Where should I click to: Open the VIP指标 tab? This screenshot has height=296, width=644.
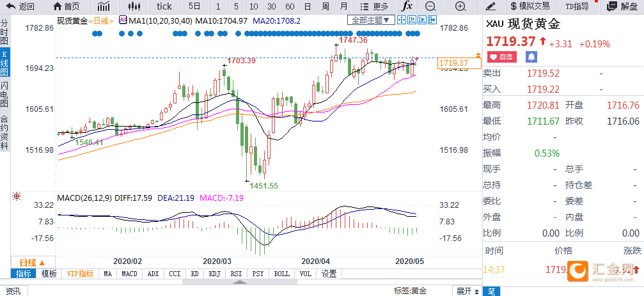[80, 274]
